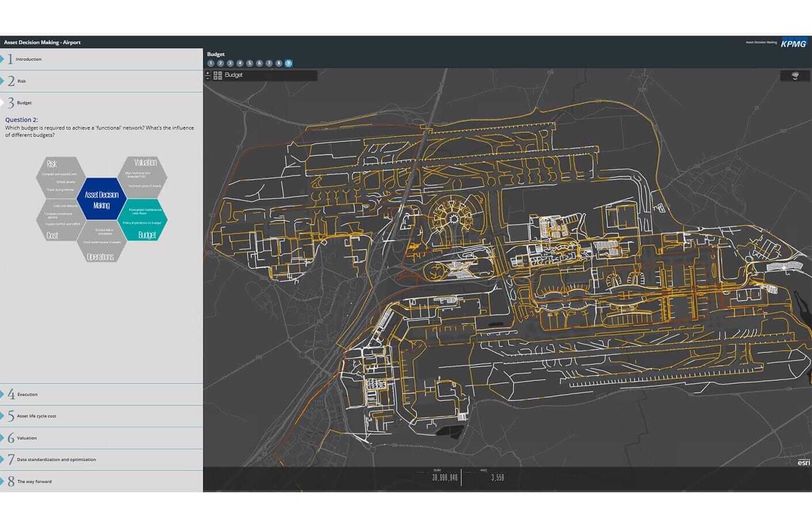This screenshot has height=528, width=812.
Task: Select section 3 Budget
Action: pyautogui.click(x=101, y=102)
